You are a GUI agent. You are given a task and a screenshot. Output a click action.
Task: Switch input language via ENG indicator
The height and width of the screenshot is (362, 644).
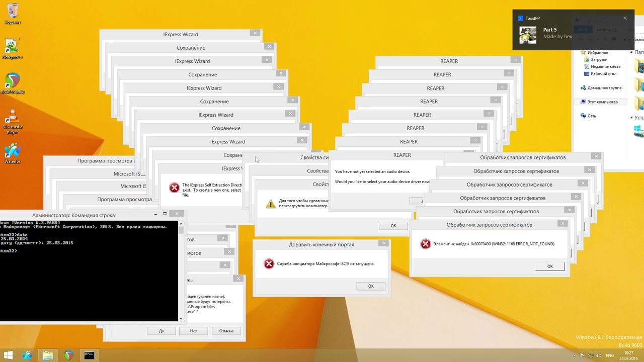610,356
